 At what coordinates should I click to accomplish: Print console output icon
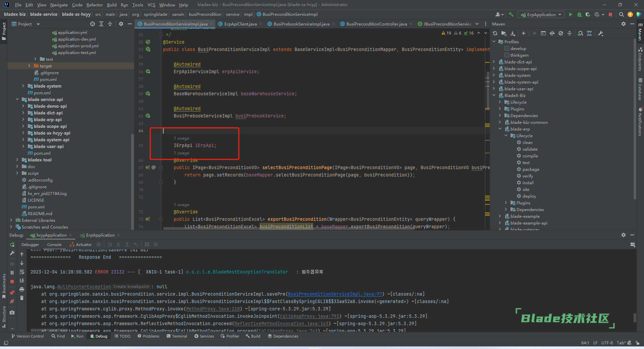tap(22, 289)
